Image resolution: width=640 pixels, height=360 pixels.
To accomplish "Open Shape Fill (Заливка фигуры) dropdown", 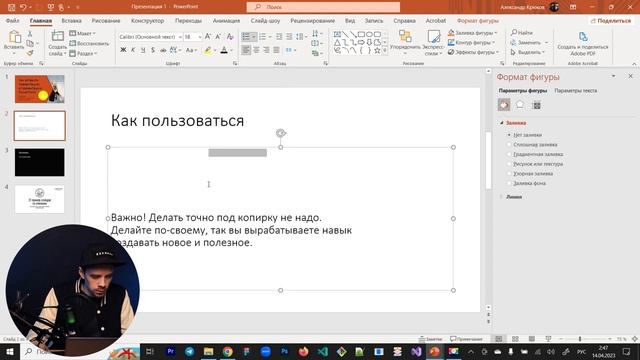I will tap(473, 33).
